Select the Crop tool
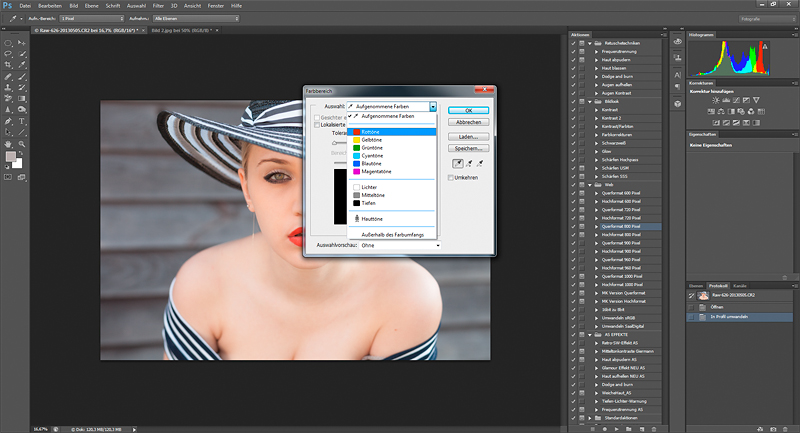This screenshot has height=433, width=800. coord(8,65)
